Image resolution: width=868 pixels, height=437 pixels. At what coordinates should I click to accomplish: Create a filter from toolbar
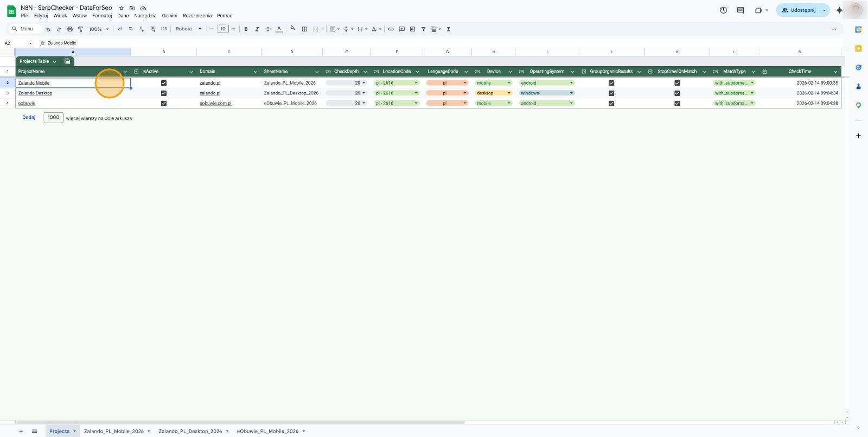tap(423, 29)
